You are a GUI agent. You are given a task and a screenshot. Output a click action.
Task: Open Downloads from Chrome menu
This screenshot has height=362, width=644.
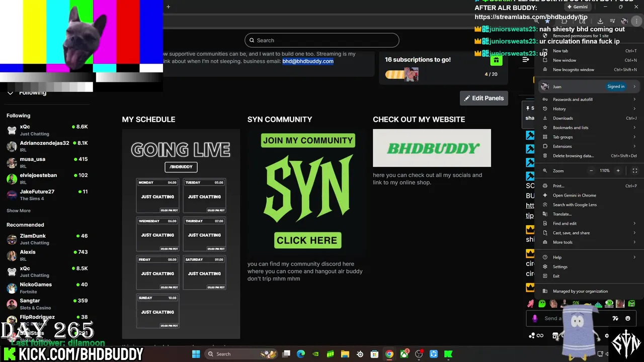pos(589,118)
